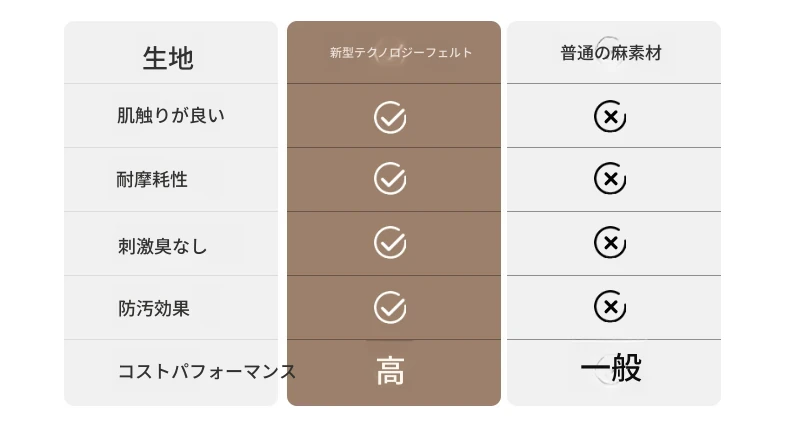Image resolution: width=790 pixels, height=448 pixels.
Task: Click the brown felt column background
Action: [x=394, y=213]
